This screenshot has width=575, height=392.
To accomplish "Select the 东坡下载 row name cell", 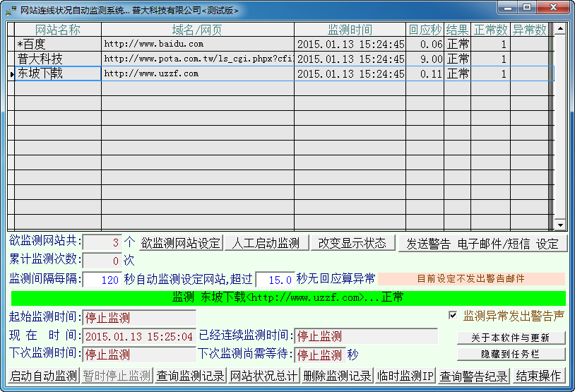I will 58,73.
